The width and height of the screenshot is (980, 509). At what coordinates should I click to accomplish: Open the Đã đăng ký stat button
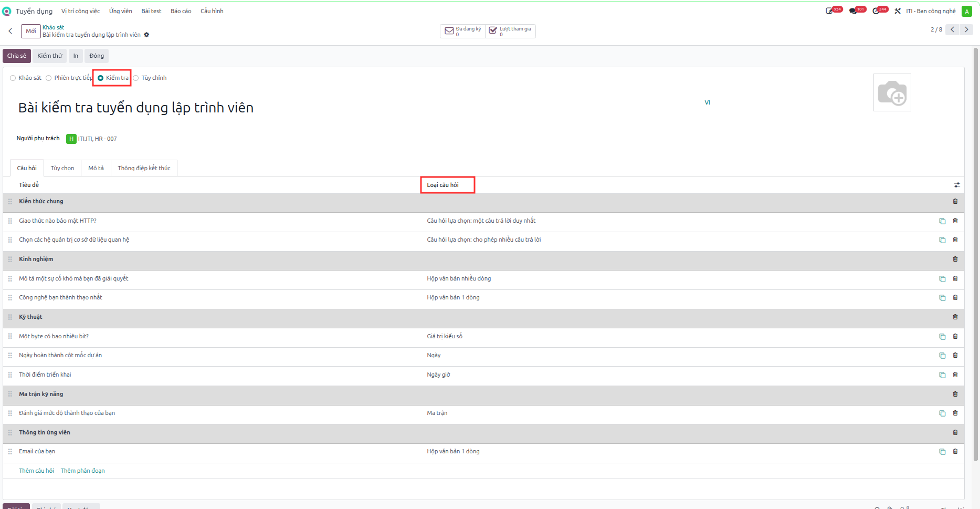[462, 31]
